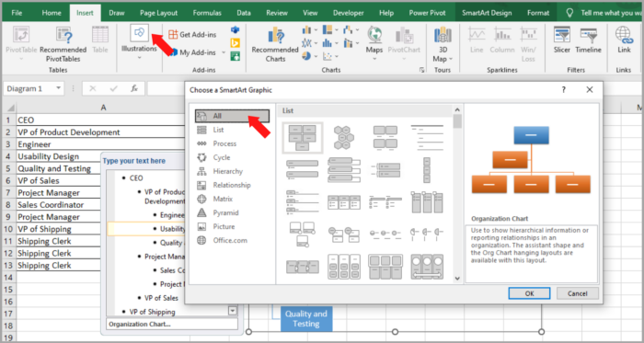Viewport: 644px width, 343px height.
Task: Click VP of Shipping bullet in text pane
Action: pyautogui.click(x=153, y=312)
